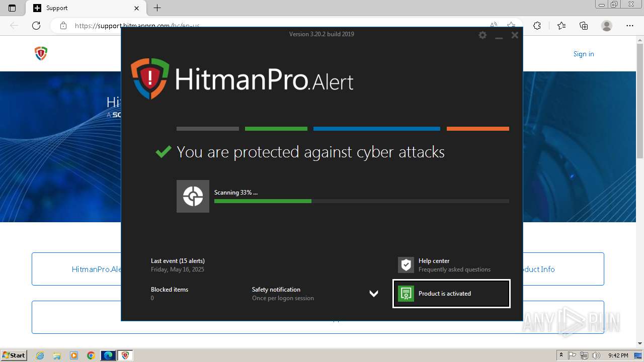This screenshot has width=644, height=362.
Task: Open Safety notification setting
Action: pos(283,294)
